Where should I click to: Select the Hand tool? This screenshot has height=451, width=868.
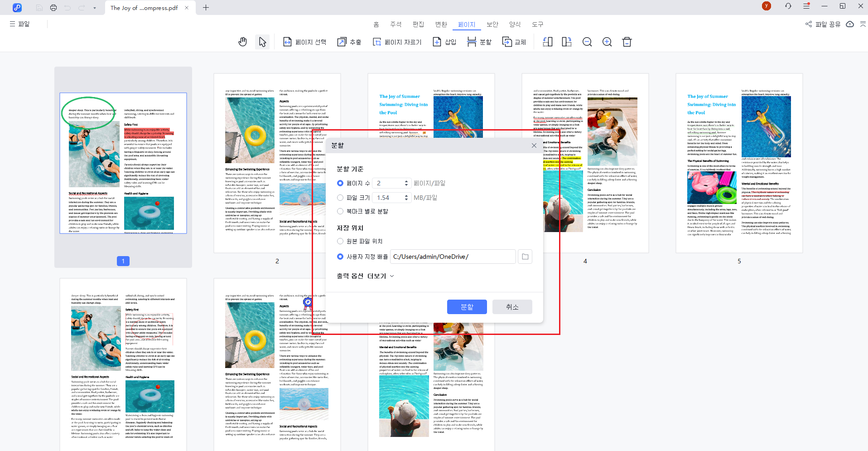click(242, 42)
